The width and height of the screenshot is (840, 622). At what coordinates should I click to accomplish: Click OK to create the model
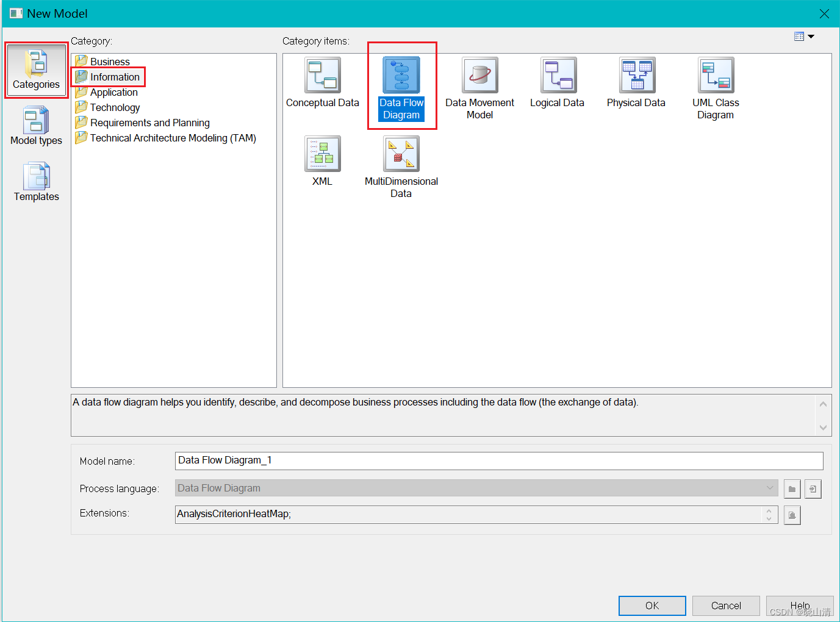pos(652,606)
